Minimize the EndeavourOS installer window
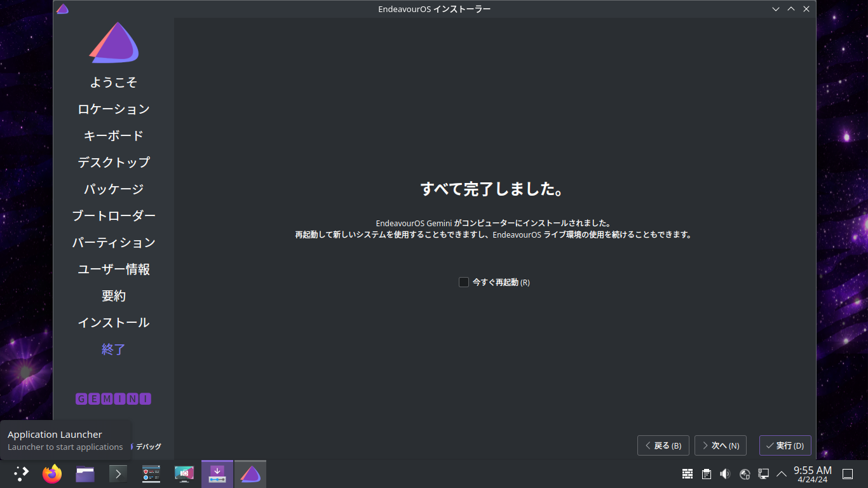The height and width of the screenshot is (488, 868). (776, 9)
